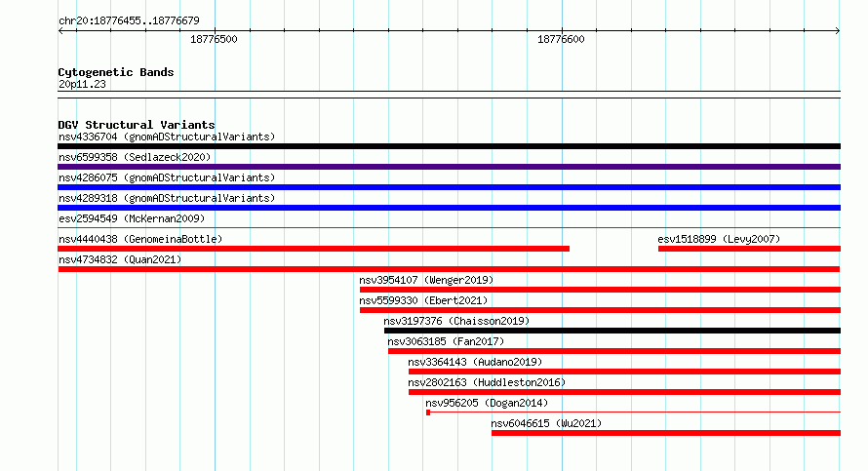The height and width of the screenshot is (471, 868).
Task: Open nsv6046615 (Wu2021) label
Action: coord(546,423)
